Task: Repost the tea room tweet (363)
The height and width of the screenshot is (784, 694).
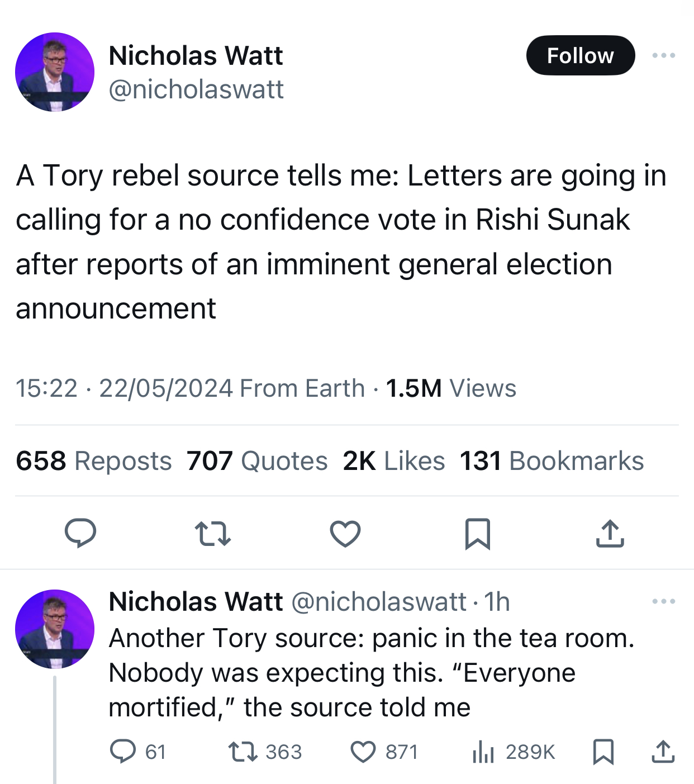Action: [x=244, y=752]
